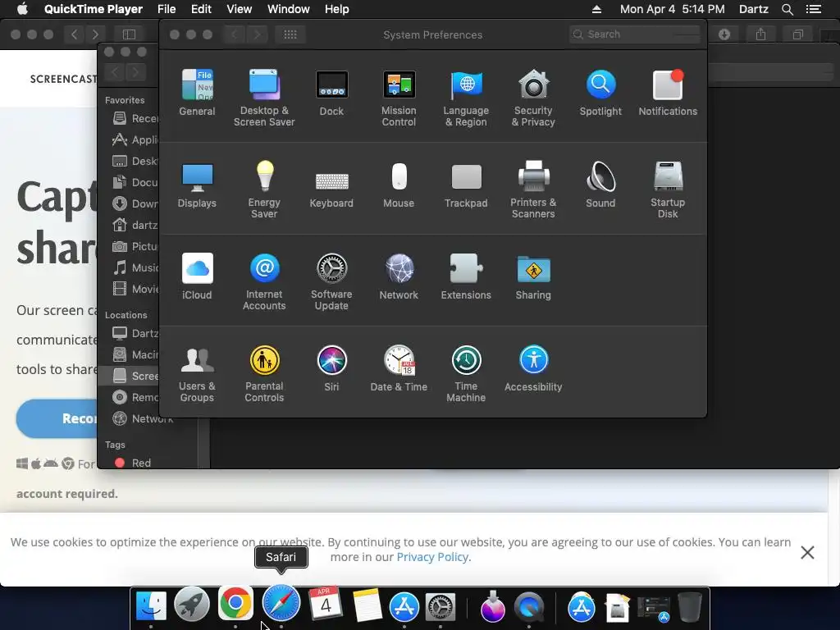The image size is (840, 630).
Task: Open the Help menu
Action: coord(336,9)
